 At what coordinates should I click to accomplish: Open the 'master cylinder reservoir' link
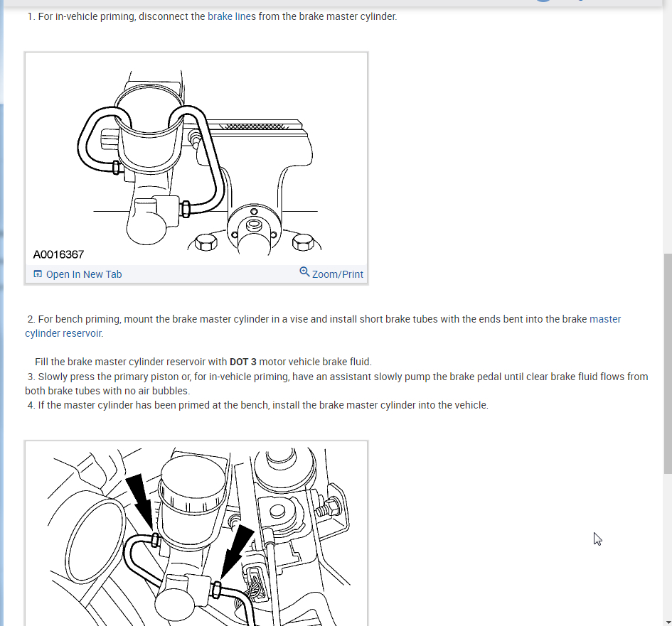click(323, 326)
